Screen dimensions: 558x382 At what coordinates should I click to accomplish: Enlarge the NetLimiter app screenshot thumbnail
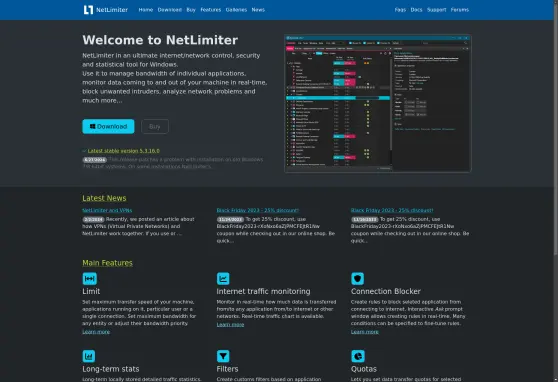(x=378, y=104)
